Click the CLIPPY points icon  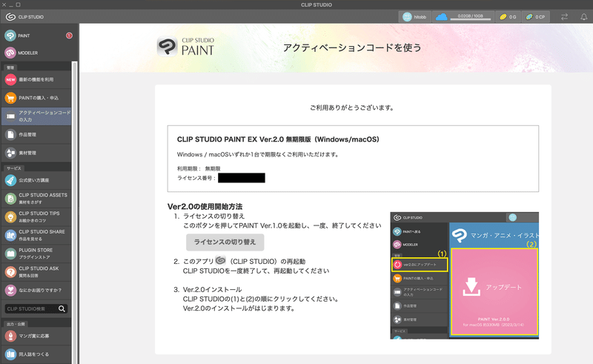[529, 17]
